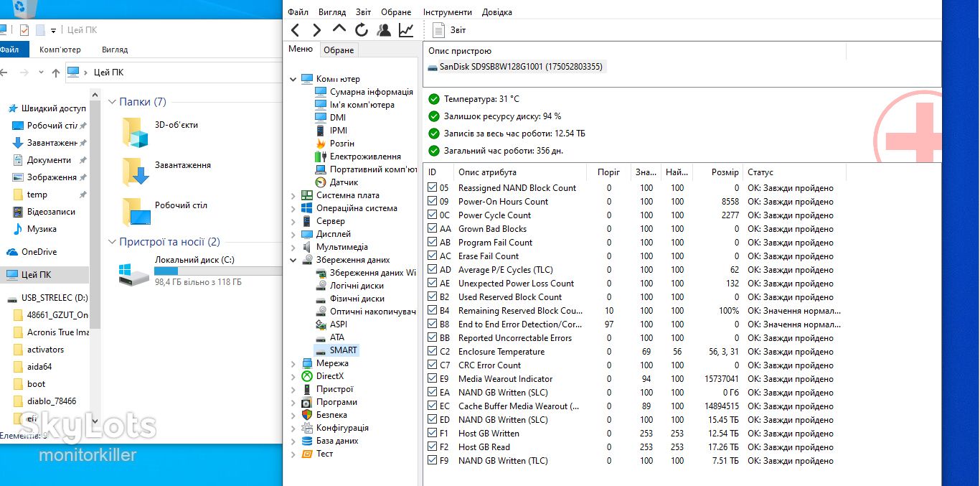
Task: Toggle the Grown Bad Blocks checkbox
Action: [x=432, y=229]
